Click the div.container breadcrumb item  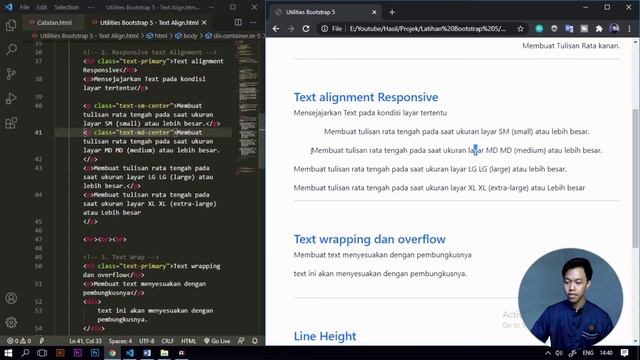point(233,36)
